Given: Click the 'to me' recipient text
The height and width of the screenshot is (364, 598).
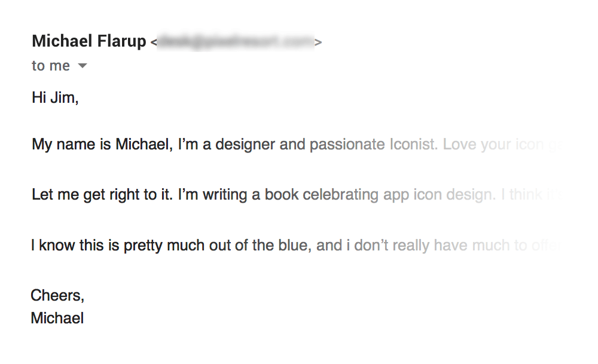Looking at the screenshot, I should click(x=51, y=66).
